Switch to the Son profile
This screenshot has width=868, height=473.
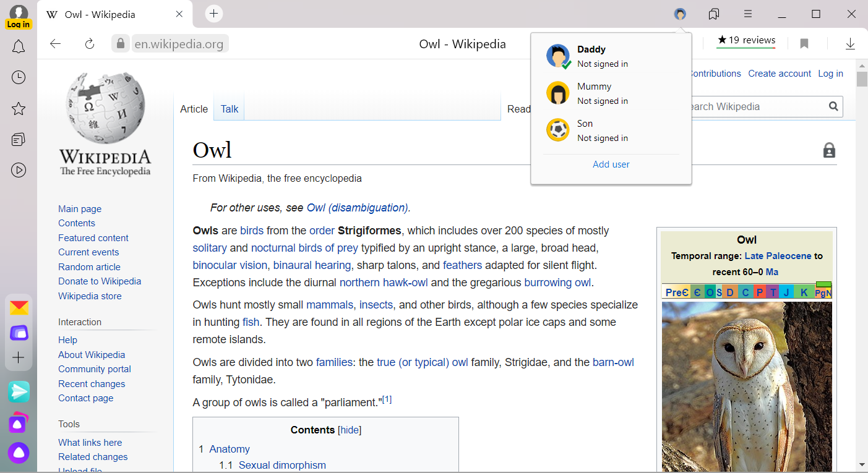point(611,130)
